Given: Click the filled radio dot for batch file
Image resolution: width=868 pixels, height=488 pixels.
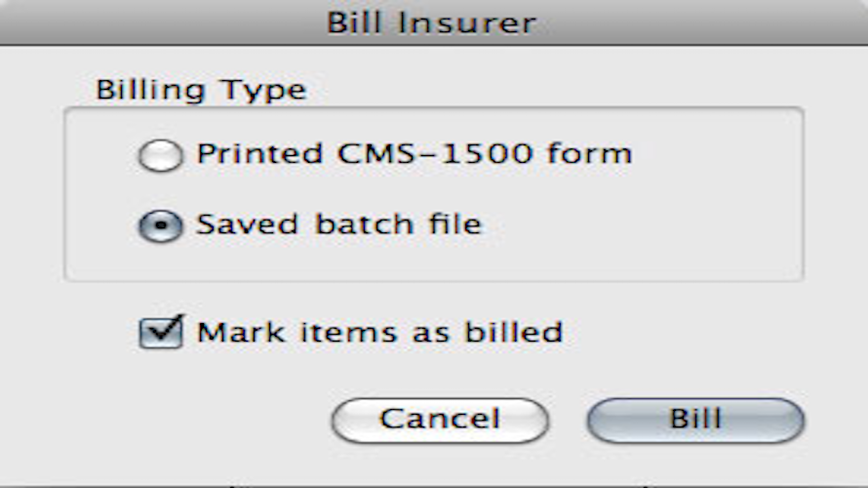Looking at the screenshot, I should point(161,225).
